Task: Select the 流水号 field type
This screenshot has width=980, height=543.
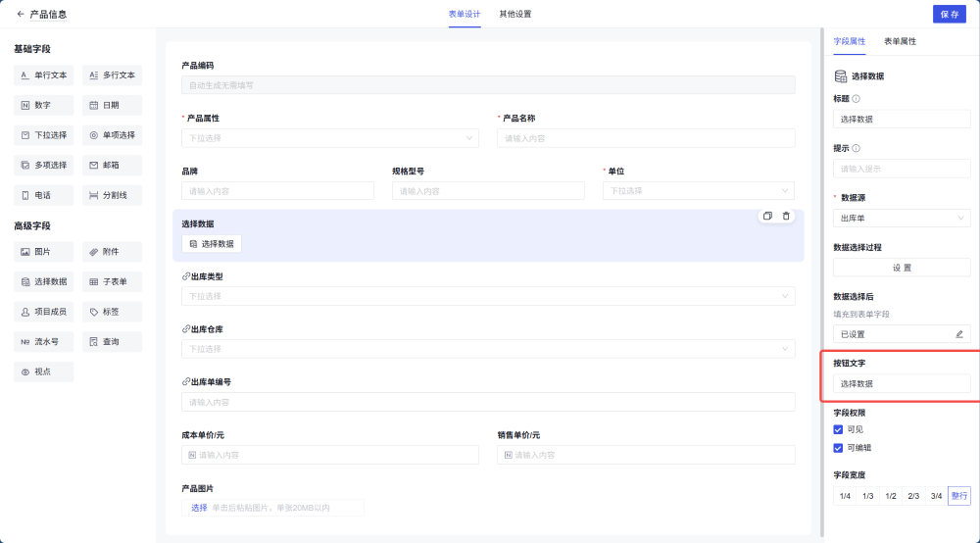Action: [x=43, y=342]
